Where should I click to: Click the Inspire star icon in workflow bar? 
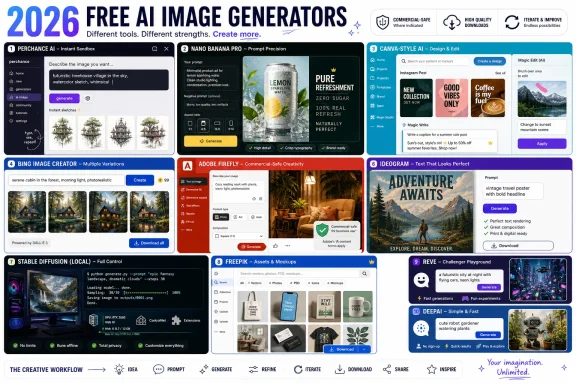tap(432, 369)
